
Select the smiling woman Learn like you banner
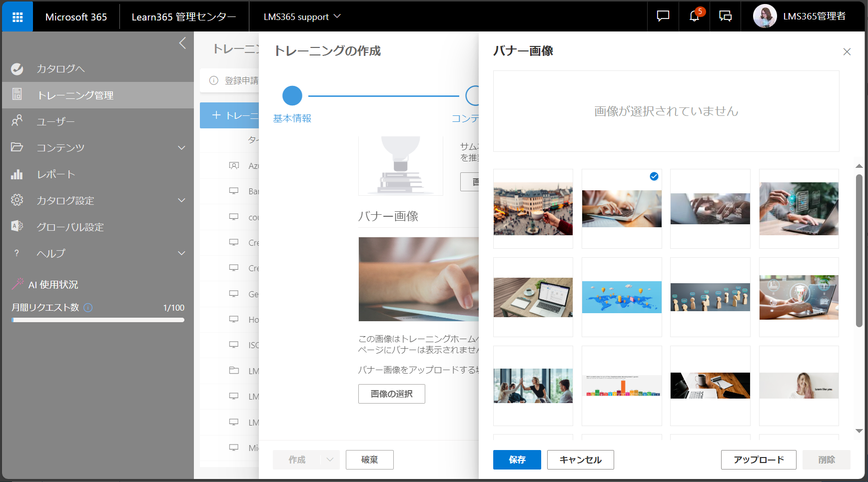click(x=799, y=386)
